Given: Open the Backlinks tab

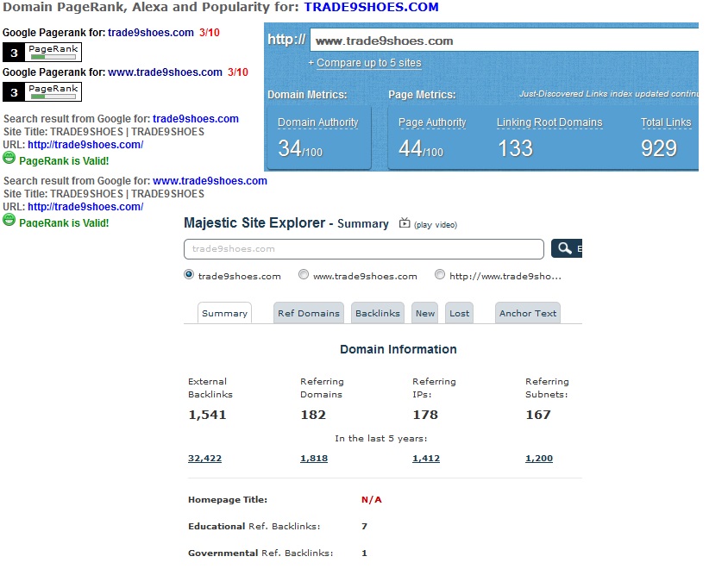Looking at the screenshot, I should coord(378,313).
